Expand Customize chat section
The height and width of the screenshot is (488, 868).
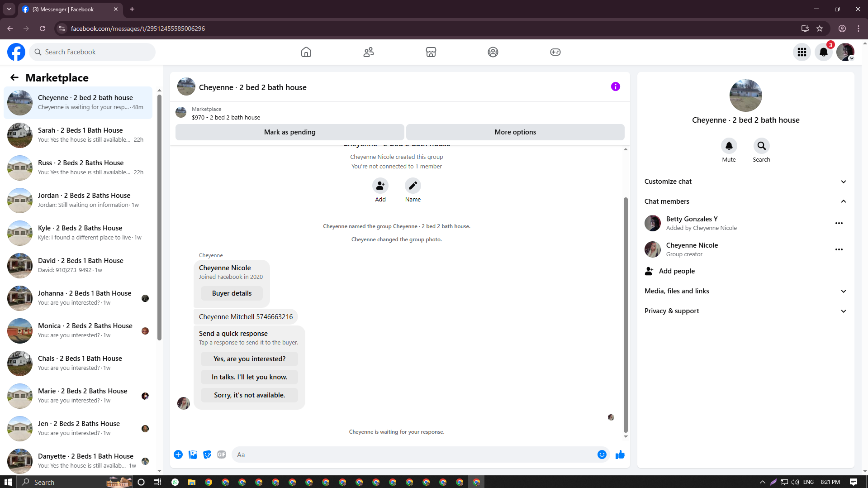click(x=745, y=182)
